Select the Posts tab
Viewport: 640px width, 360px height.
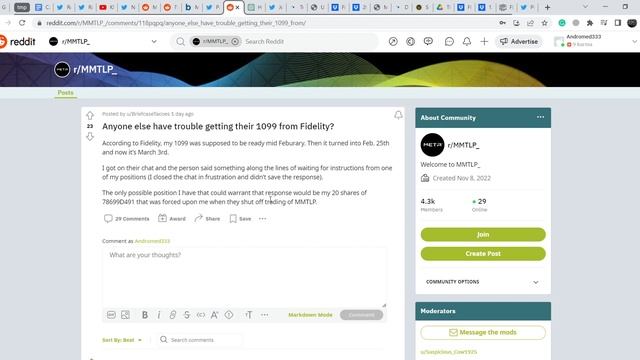tap(65, 93)
